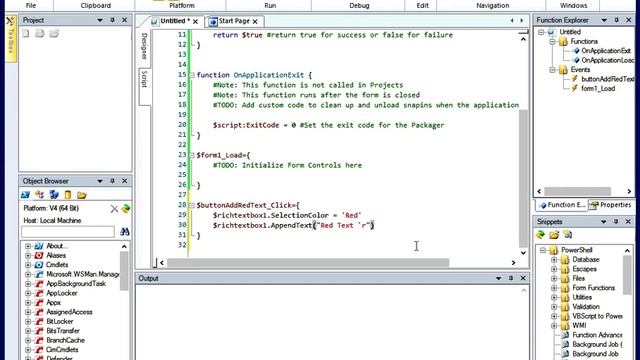Click the second icon in Project panel toolbar

coord(40,33)
